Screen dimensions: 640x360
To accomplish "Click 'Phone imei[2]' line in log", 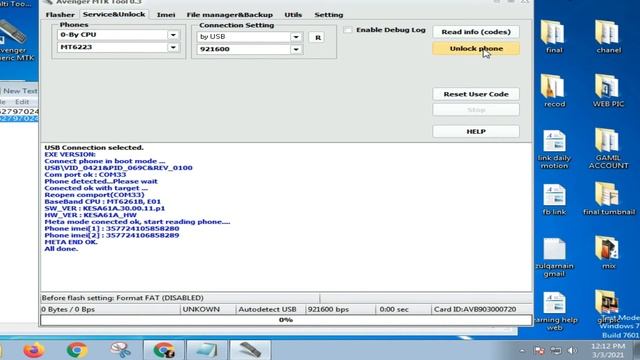I will pos(111,235).
